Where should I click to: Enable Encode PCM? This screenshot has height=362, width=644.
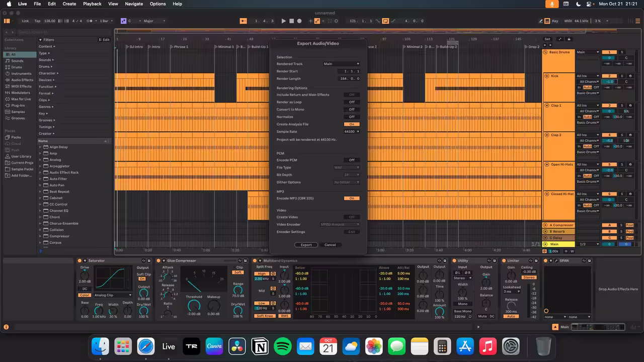(x=352, y=160)
